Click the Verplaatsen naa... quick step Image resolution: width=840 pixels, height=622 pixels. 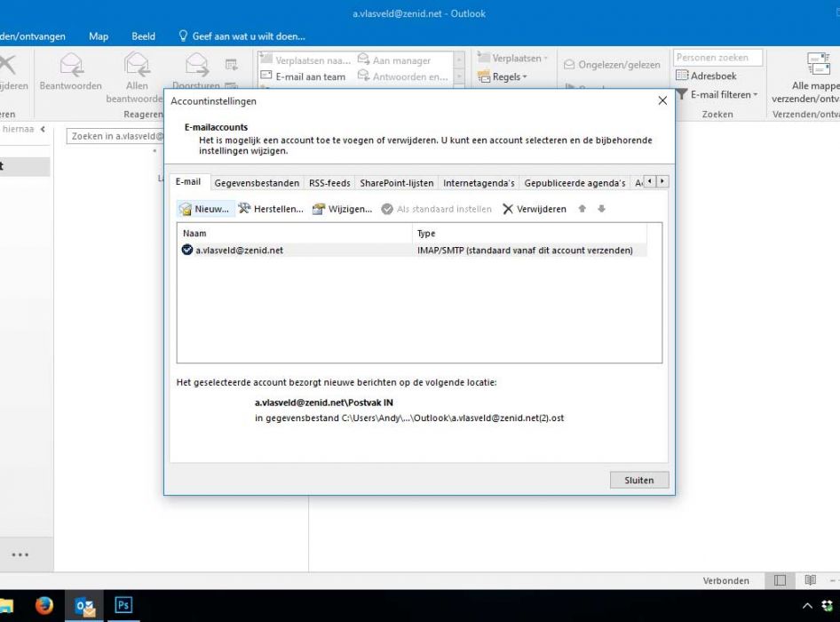(305, 60)
